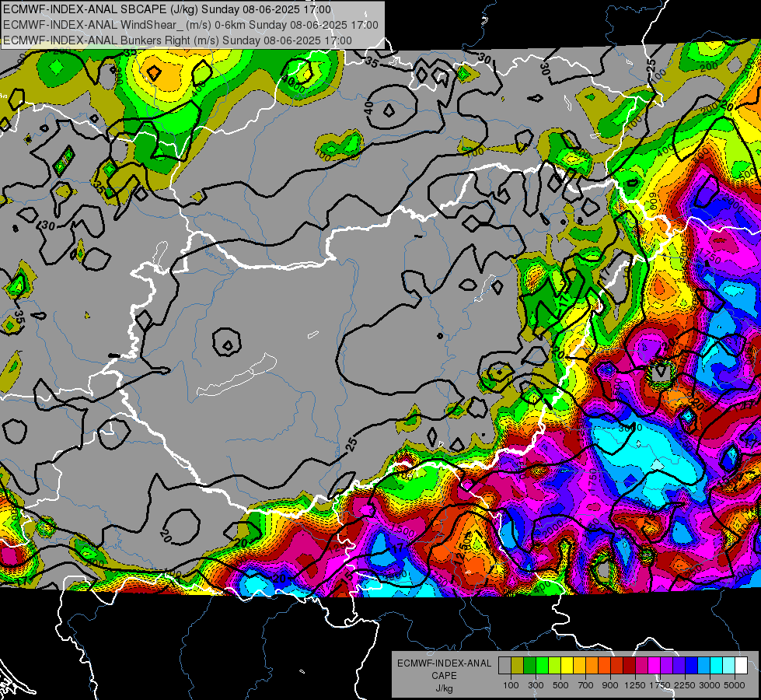Select the dark green legend swatch
The height and width of the screenshot is (700, 761).
tap(529, 666)
